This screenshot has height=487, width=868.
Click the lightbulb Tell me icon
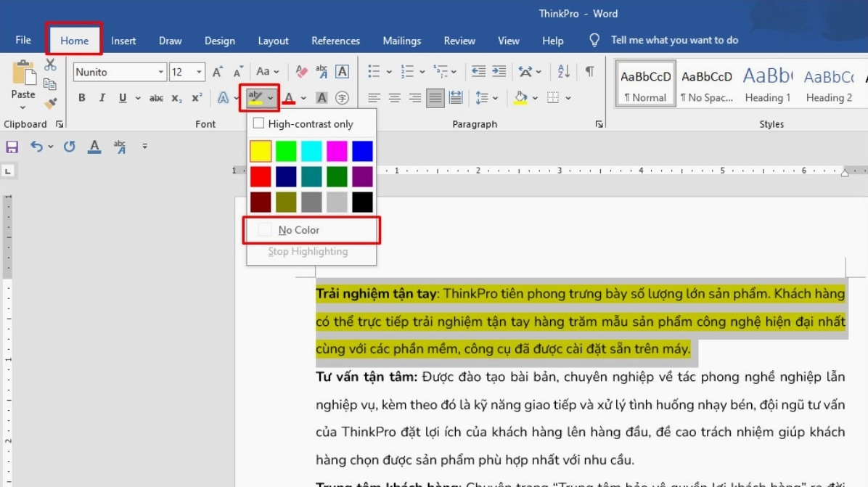(594, 41)
